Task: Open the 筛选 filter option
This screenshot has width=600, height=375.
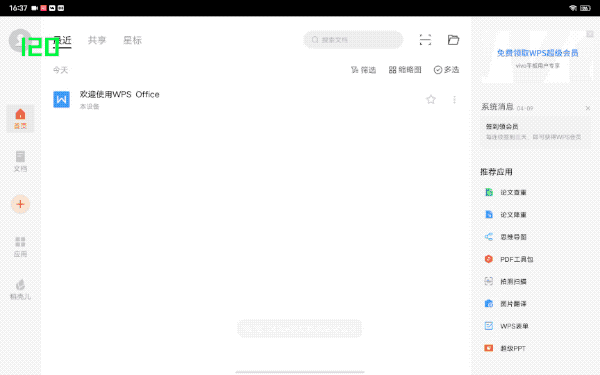Action: coord(364,70)
